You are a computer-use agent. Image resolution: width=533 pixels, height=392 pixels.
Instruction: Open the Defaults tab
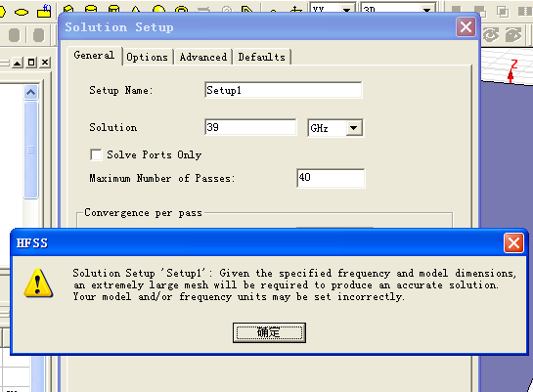(261, 57)
